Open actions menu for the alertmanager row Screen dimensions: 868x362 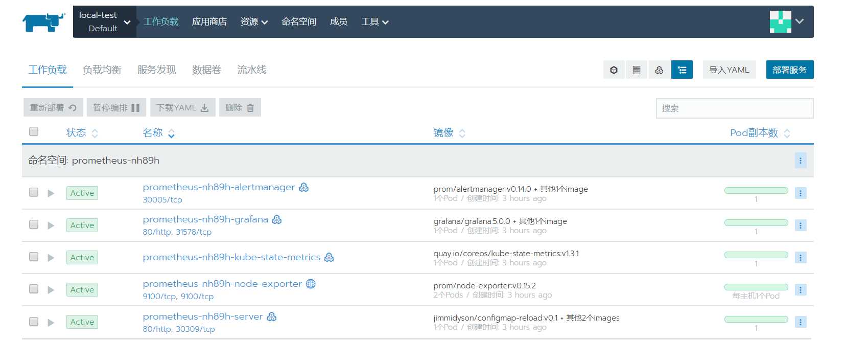(801, 193)
